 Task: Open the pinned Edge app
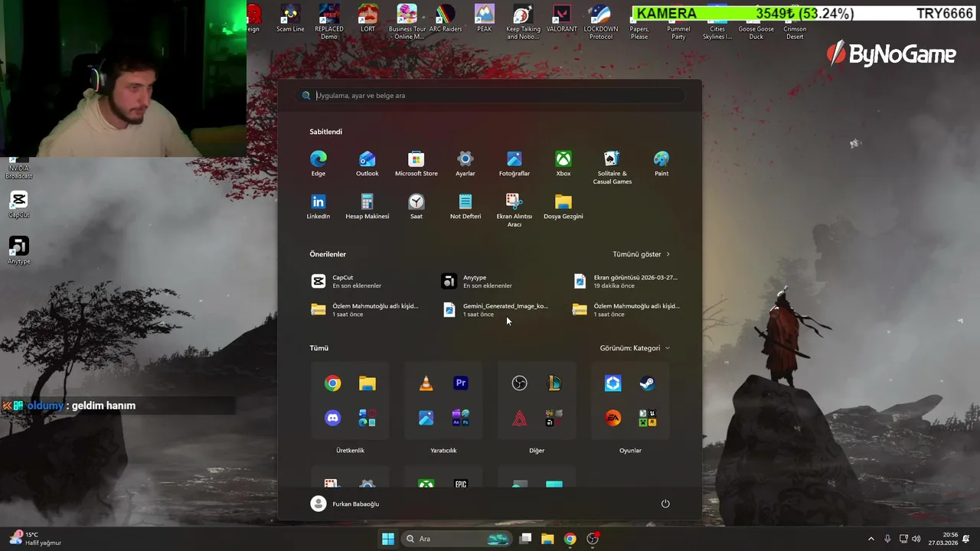(318, 163)
